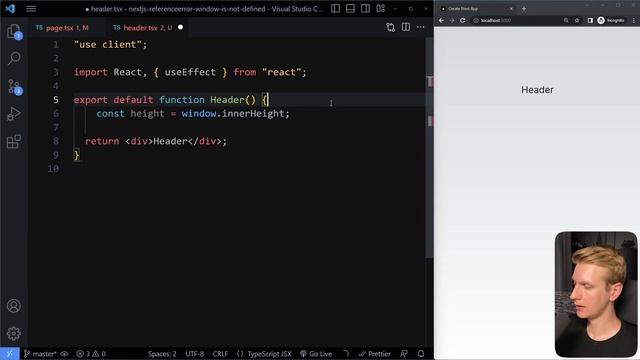Open the Customize Layout control
Image resolution: width=640 pixels, height=360 pixels.
click(x=380, y=9)
